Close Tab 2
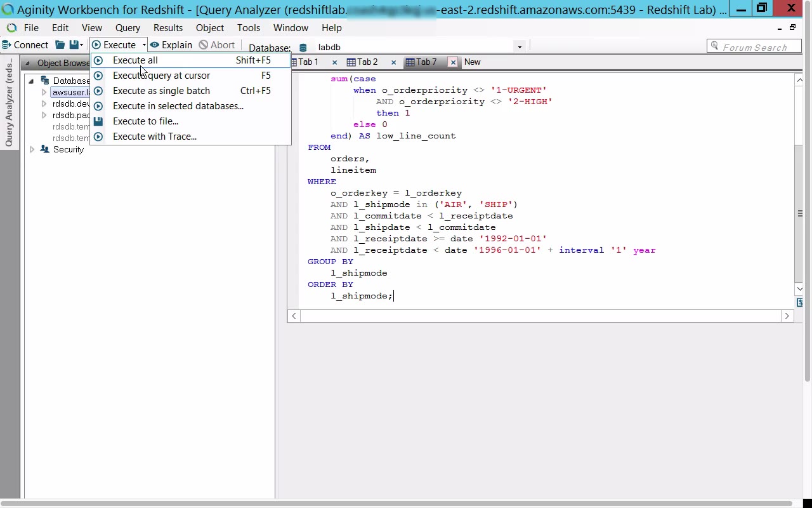Viewport: 812px width, 508px height. coord(393,62)
